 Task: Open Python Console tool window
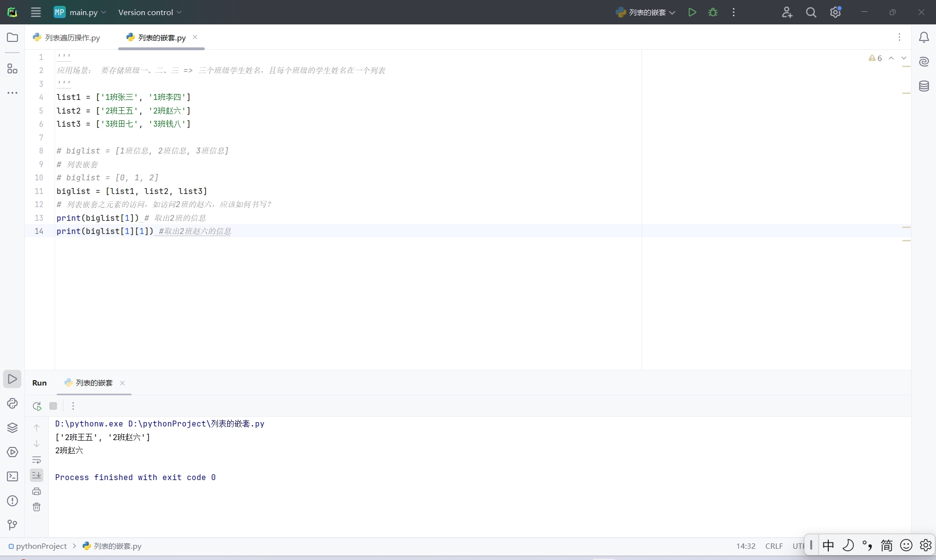click(12, 404)
